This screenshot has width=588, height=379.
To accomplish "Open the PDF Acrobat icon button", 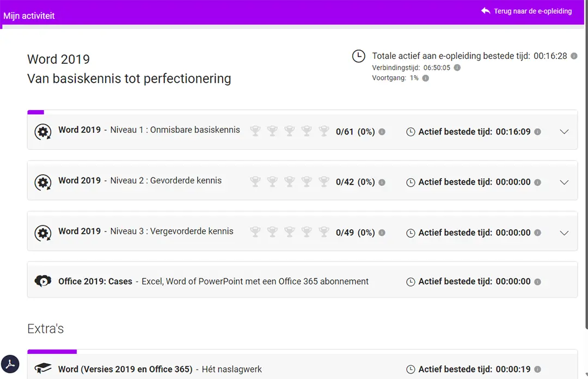I will [10, 364].
